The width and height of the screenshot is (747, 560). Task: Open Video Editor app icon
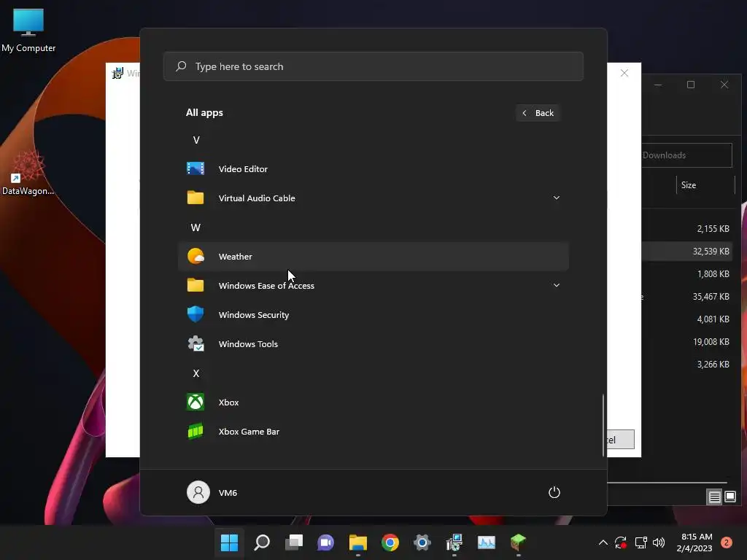coord(196,168)
